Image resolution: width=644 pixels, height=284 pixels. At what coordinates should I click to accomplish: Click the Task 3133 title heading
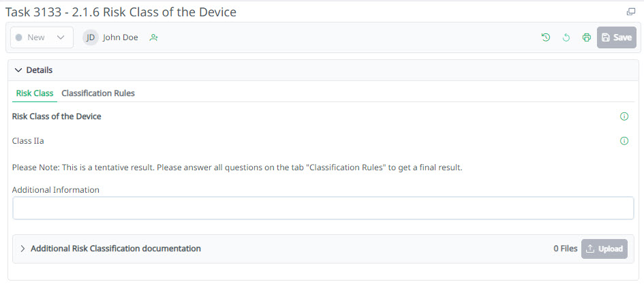click(x=121, y=12)
